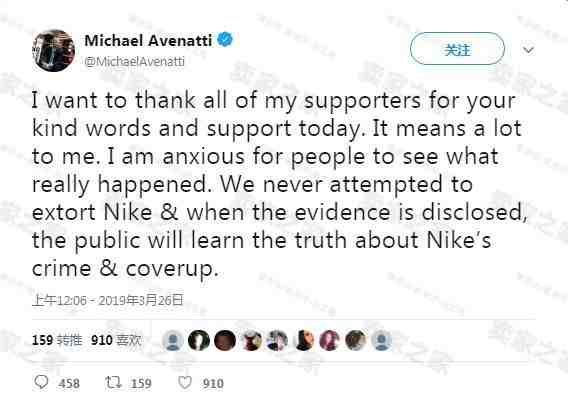This screenshot has width=568, height=396.
Task: Open the 910 喜欢 likes list
Action: pos(116,340)
